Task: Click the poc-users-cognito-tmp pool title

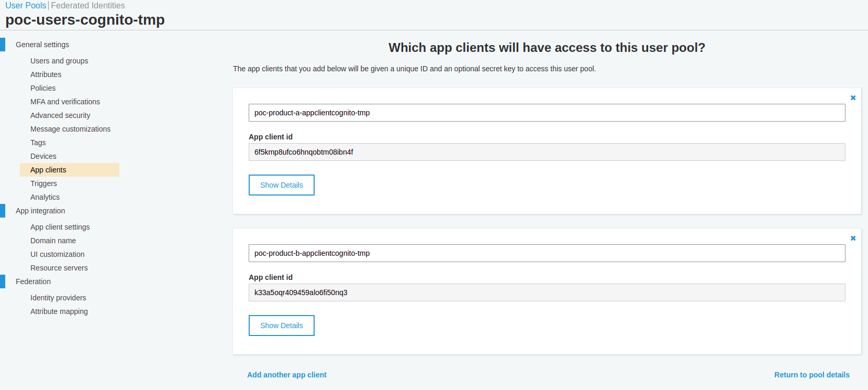Action: click(85, 20)
